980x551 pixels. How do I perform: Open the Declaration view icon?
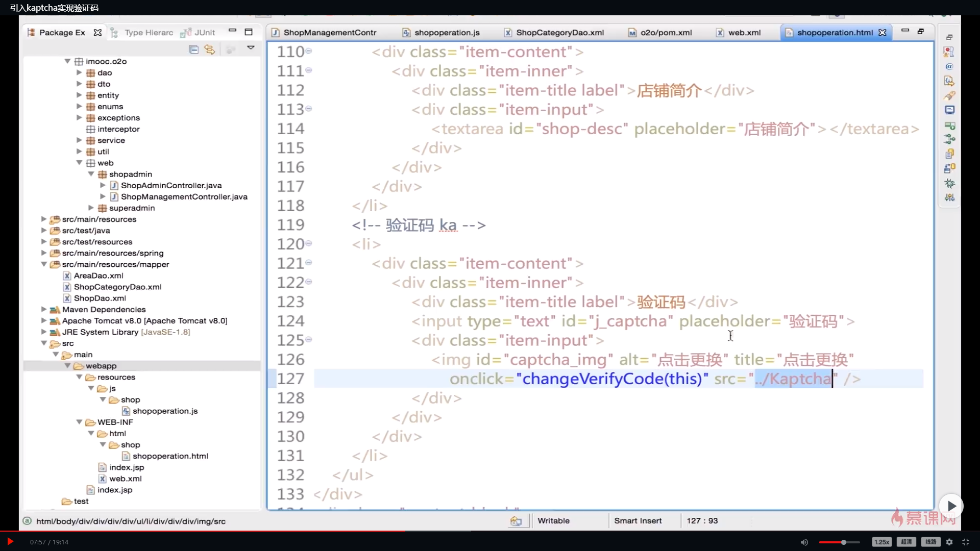point(949,81)
